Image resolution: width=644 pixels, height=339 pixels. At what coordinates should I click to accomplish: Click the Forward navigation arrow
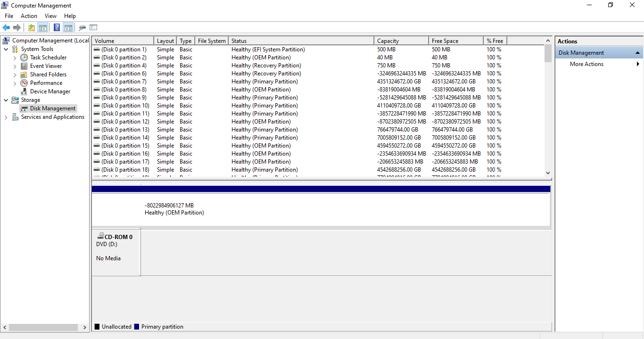pyautogui.click(x=17, y=27)
